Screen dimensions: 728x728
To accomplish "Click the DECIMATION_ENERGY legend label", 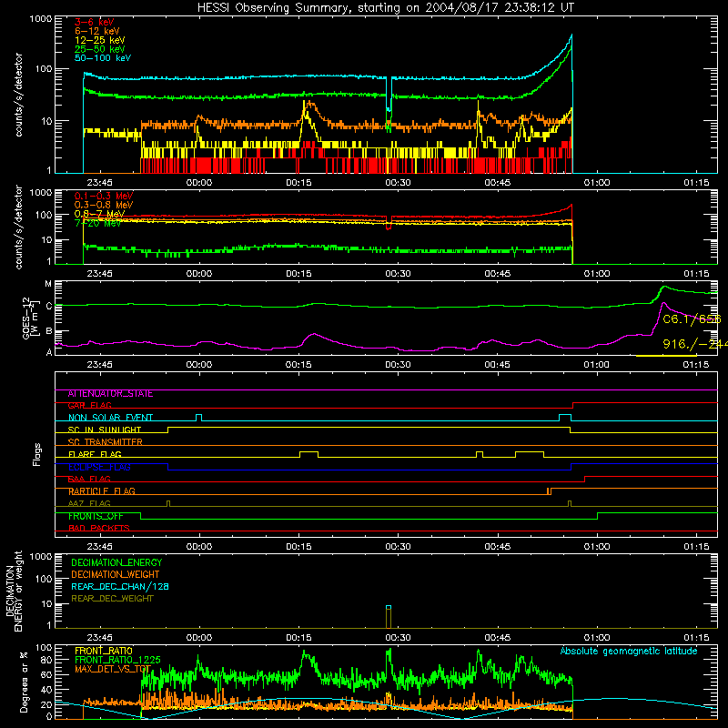I will point(116,562).
